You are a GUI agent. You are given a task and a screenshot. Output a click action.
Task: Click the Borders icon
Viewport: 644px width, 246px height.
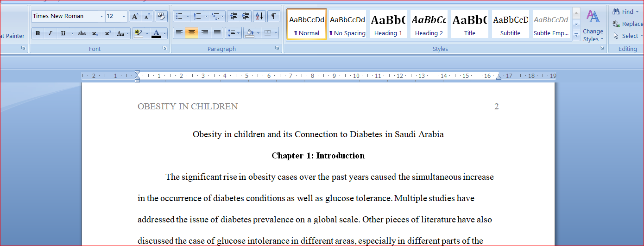point(267,33)
